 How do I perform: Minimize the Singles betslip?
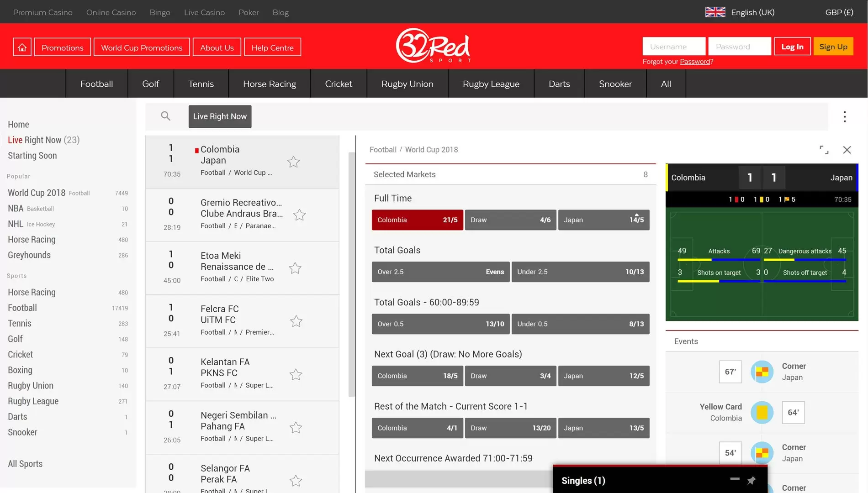[735, 479]
